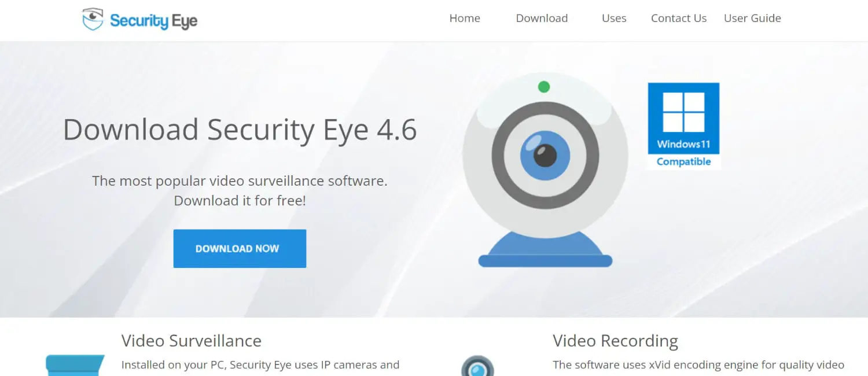Click the Compatible label under Windows 11
The width and height of the screenshot is (868, 376).
[683, 161]
